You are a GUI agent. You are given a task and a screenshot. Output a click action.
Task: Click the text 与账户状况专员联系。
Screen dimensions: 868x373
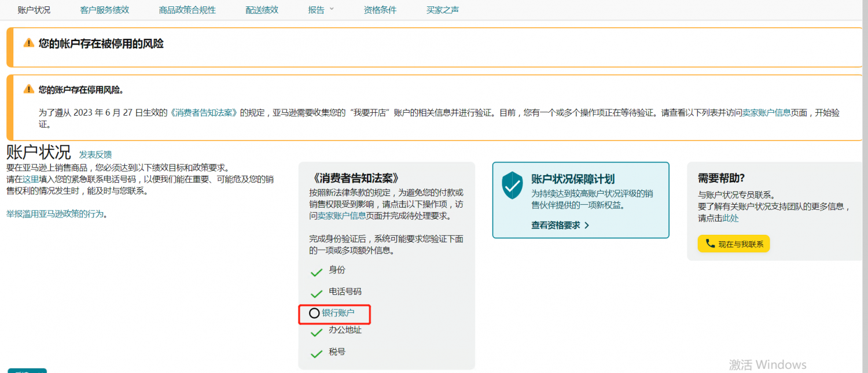pyautogui.click(x=737, y=195)
